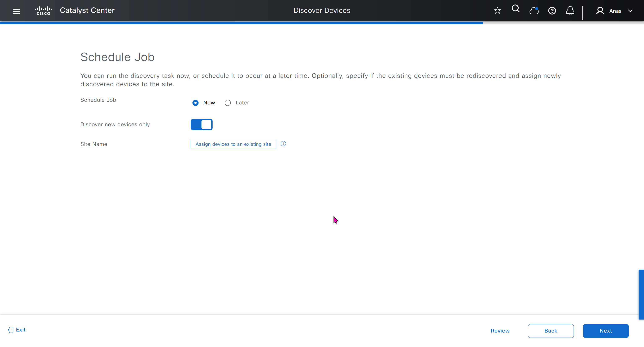Click the Catalyst Center title
Screen dimensions: 644x347
pos(87,10)
